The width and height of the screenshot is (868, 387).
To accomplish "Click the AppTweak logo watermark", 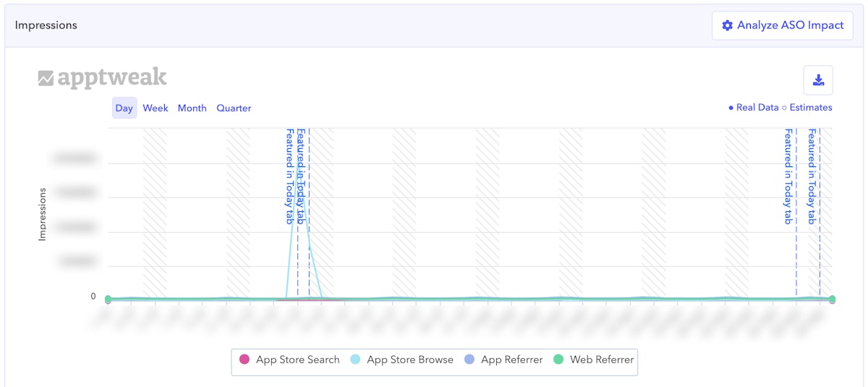I will click(x=102, y=78).
